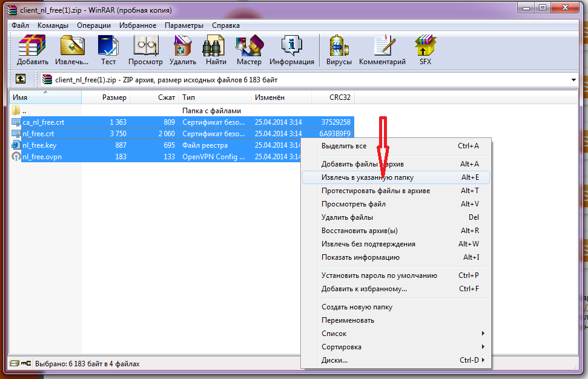588x379 pixels.
Task: Sort by the Изменён column header
Action: (x=281, y=97)
